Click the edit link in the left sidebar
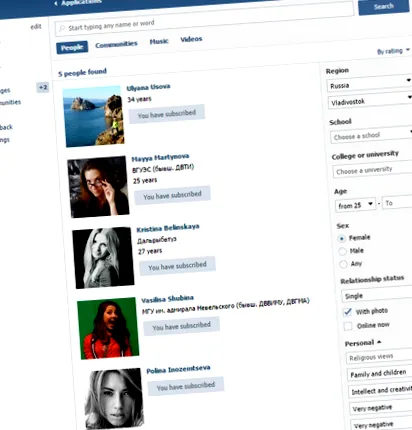The height and width of the screenshot is (430, 412). point(36,27)
